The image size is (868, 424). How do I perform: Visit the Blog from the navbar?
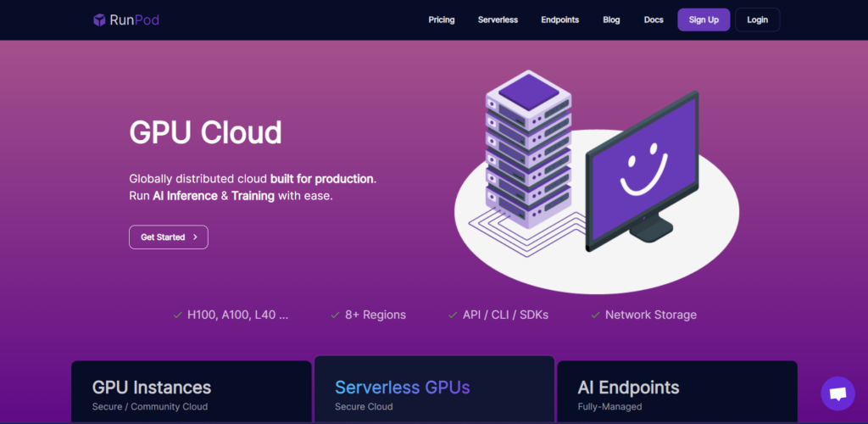611,20
